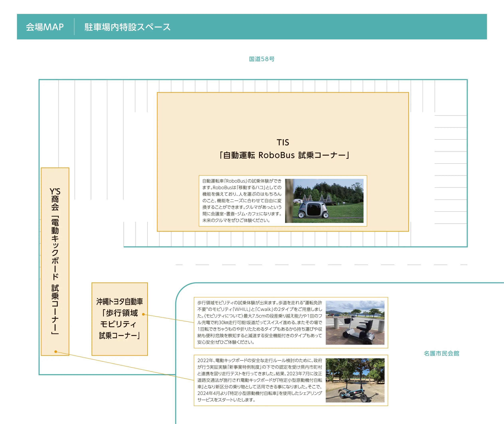Click the electric kickboard photo
Viewport: 504px width, 424px height.
(355, 380)
